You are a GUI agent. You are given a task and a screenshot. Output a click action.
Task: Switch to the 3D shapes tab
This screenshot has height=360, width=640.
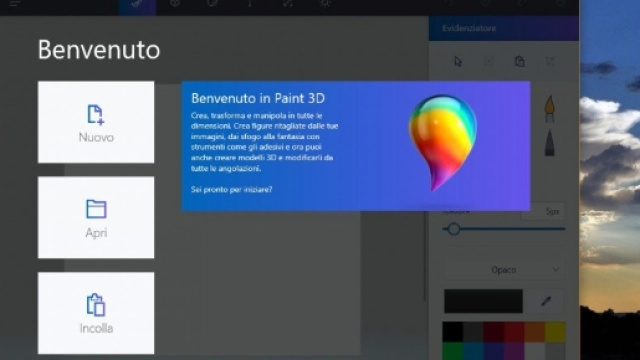tap(175, 4)
